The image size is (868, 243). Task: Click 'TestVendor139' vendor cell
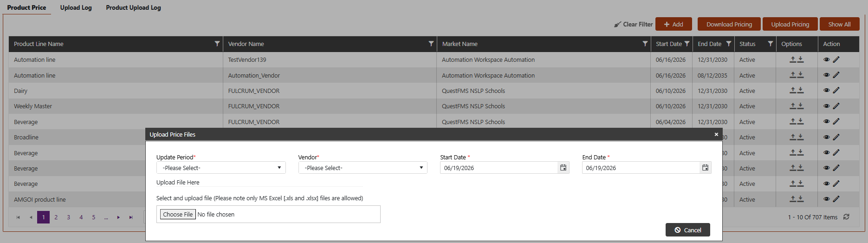(330, 59)
